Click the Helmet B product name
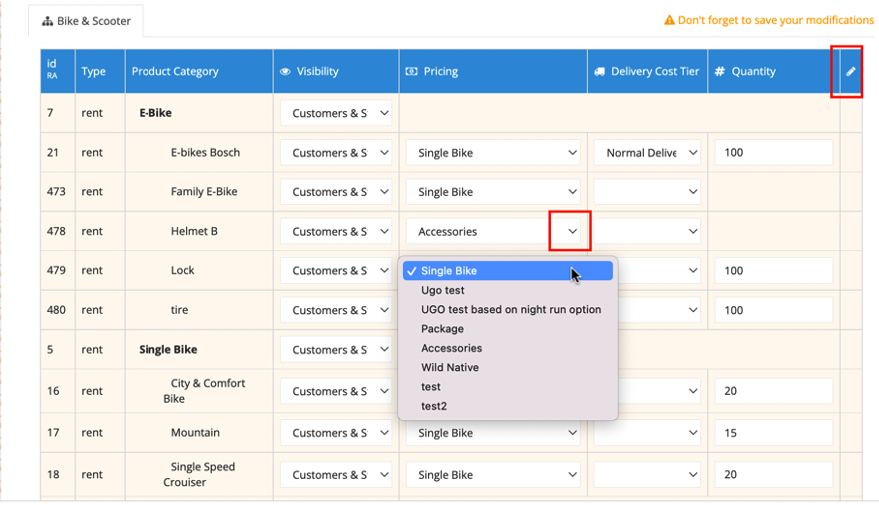 pyautogui.click(x=194, y=231)
